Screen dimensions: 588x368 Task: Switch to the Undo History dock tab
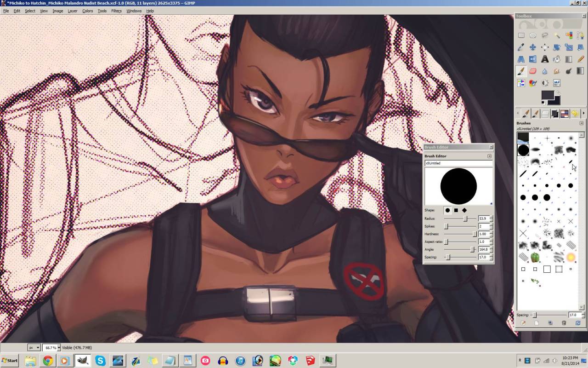click(x=574, y=113)
